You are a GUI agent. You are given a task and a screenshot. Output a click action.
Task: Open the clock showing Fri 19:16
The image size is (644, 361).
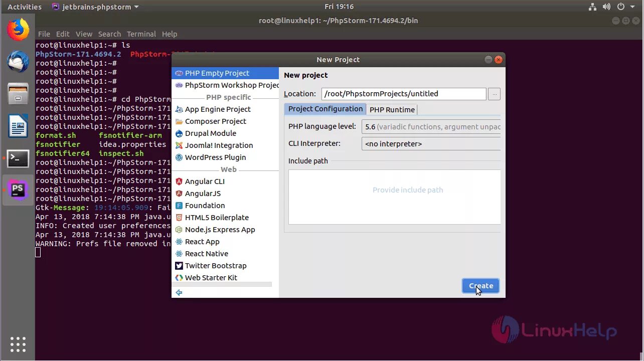tap(339, 7)
